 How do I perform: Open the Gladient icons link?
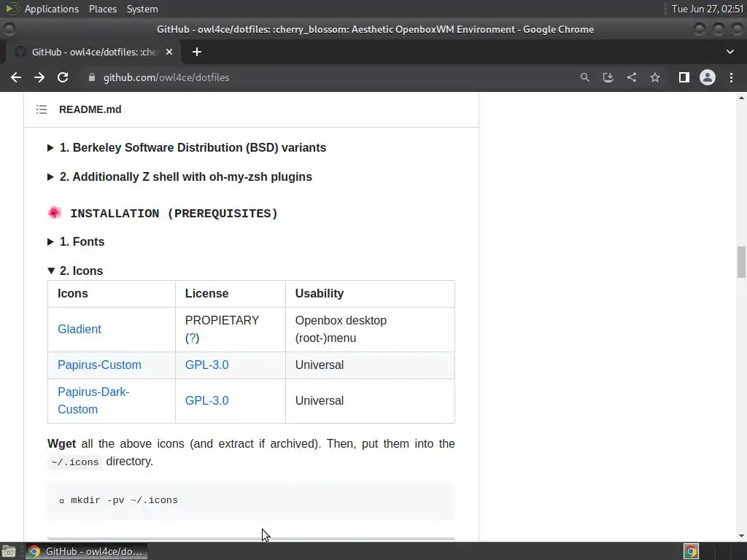point(79,329)
